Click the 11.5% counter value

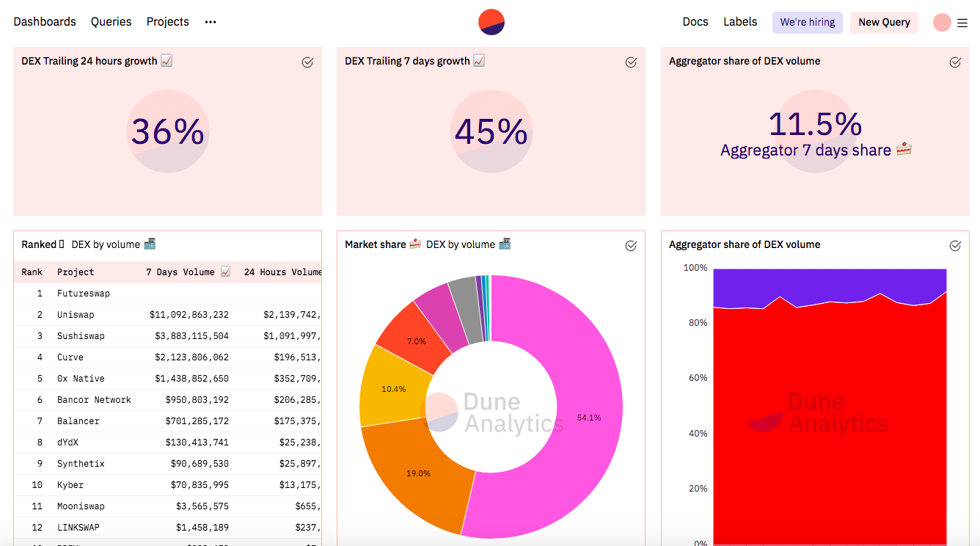tap(815, 123)
